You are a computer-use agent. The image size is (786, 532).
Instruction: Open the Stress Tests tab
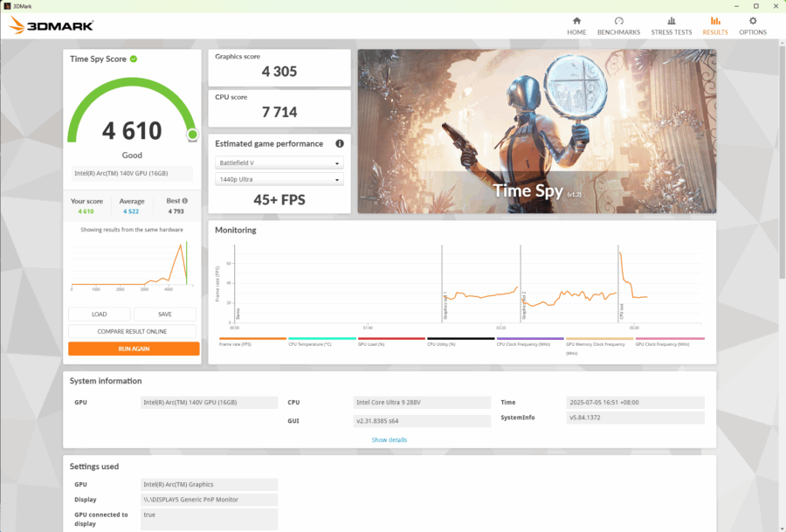[672, 26]
